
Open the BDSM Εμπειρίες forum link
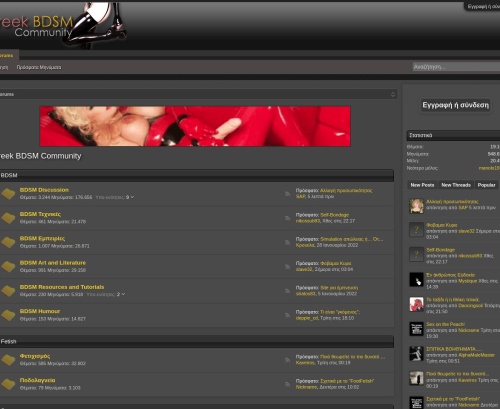click(x=42, y=238)
